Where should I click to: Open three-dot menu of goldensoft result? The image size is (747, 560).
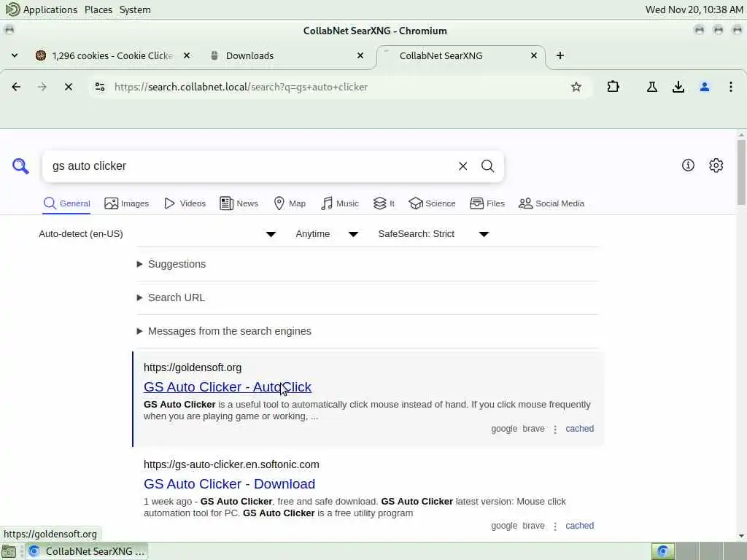pyautogui.click(x=555, y=429)
